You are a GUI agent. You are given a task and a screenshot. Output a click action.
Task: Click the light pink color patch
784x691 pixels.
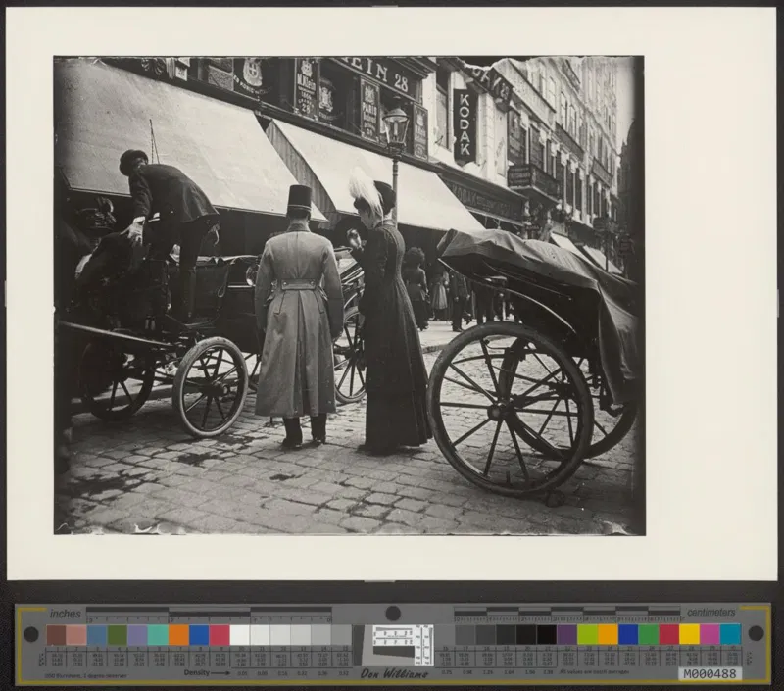(x=76, y=635)
